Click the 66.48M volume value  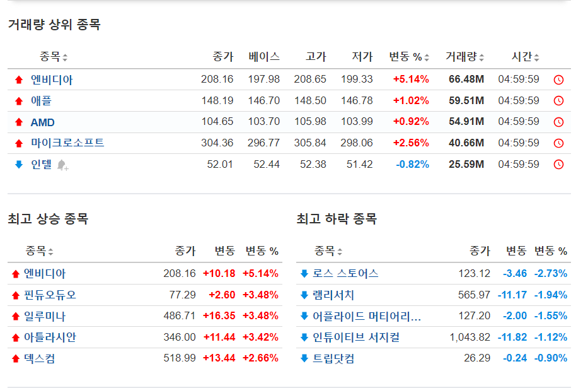[x=466, y=79]
